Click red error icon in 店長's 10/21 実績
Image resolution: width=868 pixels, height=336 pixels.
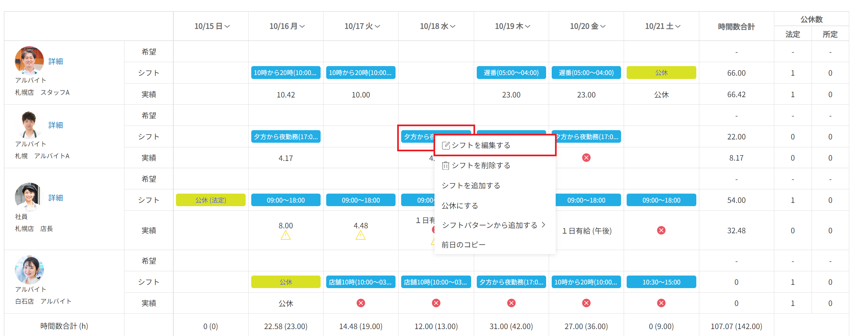(x=661, y=230)
